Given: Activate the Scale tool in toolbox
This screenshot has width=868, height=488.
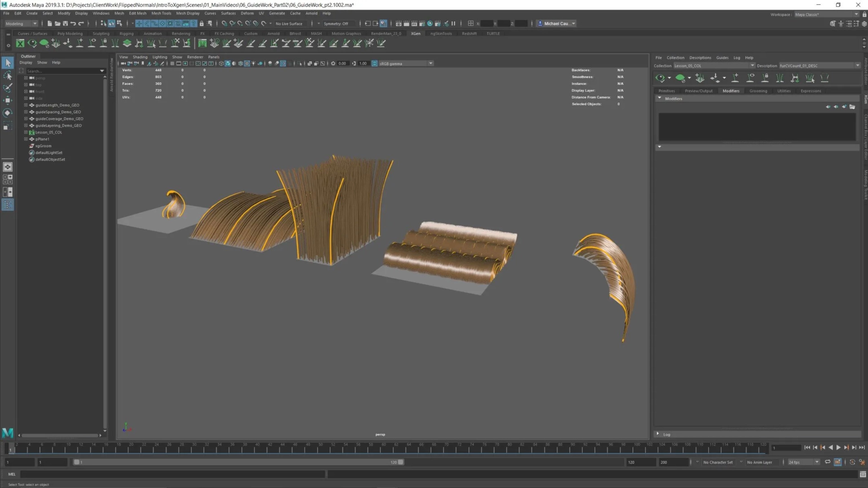Looking at the screenshot, I should click(x=8, y=125).
